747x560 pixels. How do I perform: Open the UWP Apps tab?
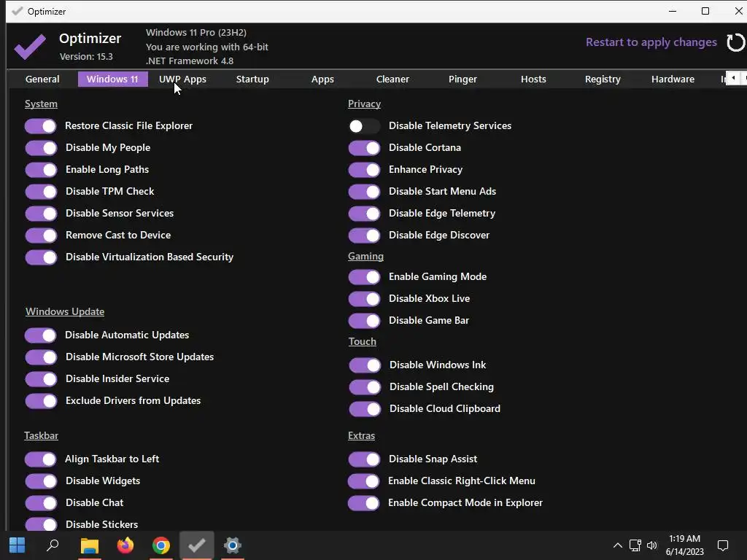(x=182, y=79)
